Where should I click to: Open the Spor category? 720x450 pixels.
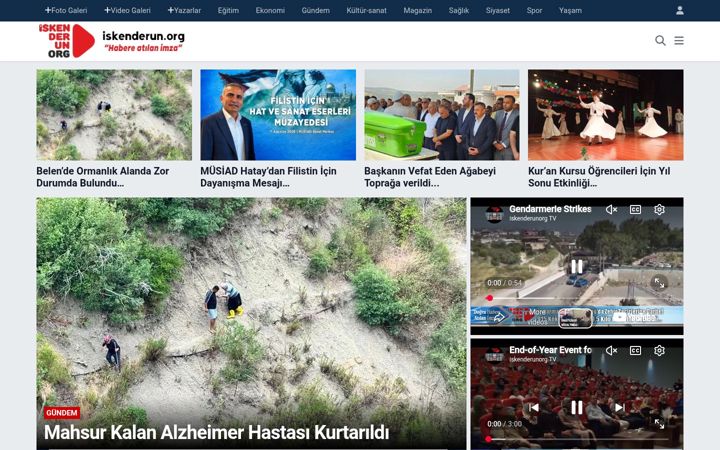(534, 10)
